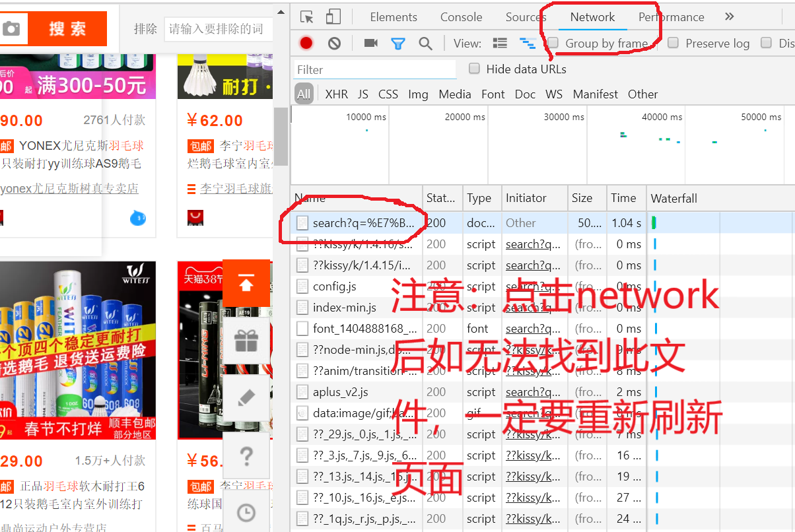Open initiator link in config.js row
The height and width of the screenshot is (532, 795).
click(x=533, y=286)
